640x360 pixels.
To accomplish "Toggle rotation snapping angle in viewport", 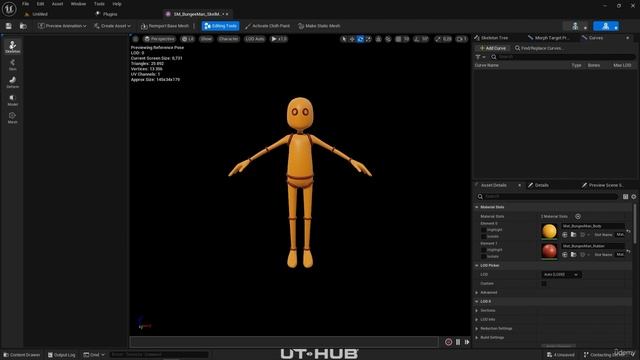I will coord(421,39).
